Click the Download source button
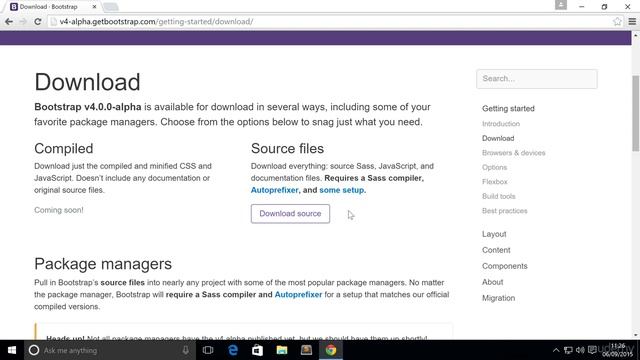The width and height of the screenshot is (640, 360). 290,213
